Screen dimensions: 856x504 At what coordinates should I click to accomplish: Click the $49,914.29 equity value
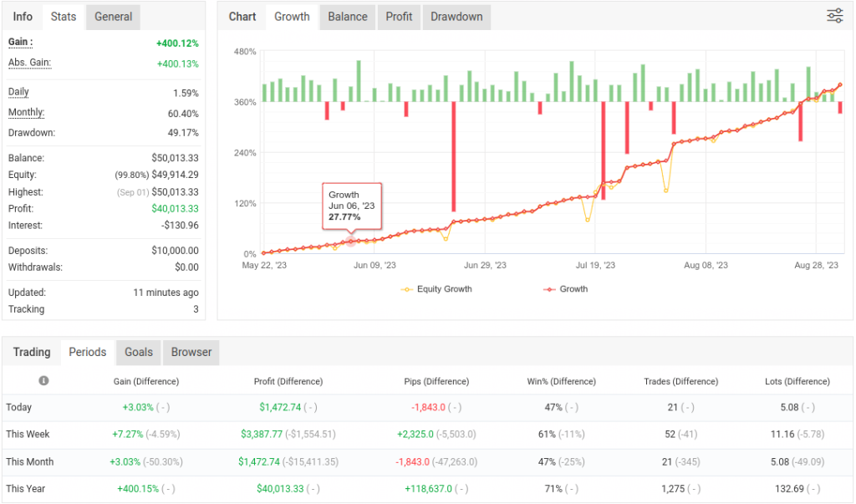[x=175, y=175]
